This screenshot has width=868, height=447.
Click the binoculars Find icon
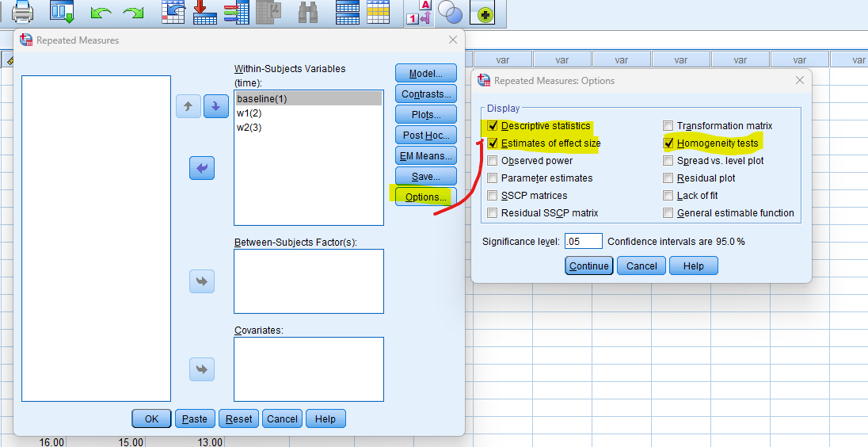(x=309, y=12)
